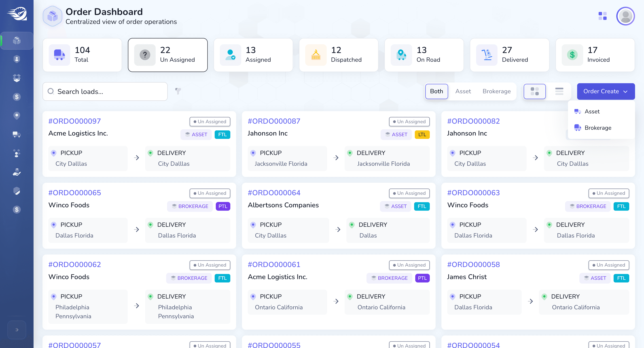644x348 pixels.
Task: Switch to list view
Action: click(x=559, y=91)
